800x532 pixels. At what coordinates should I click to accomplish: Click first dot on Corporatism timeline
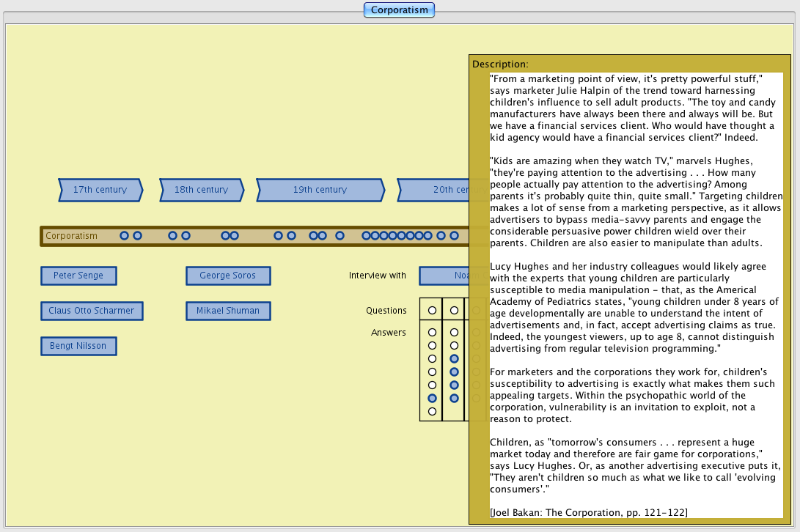(125, 236)
